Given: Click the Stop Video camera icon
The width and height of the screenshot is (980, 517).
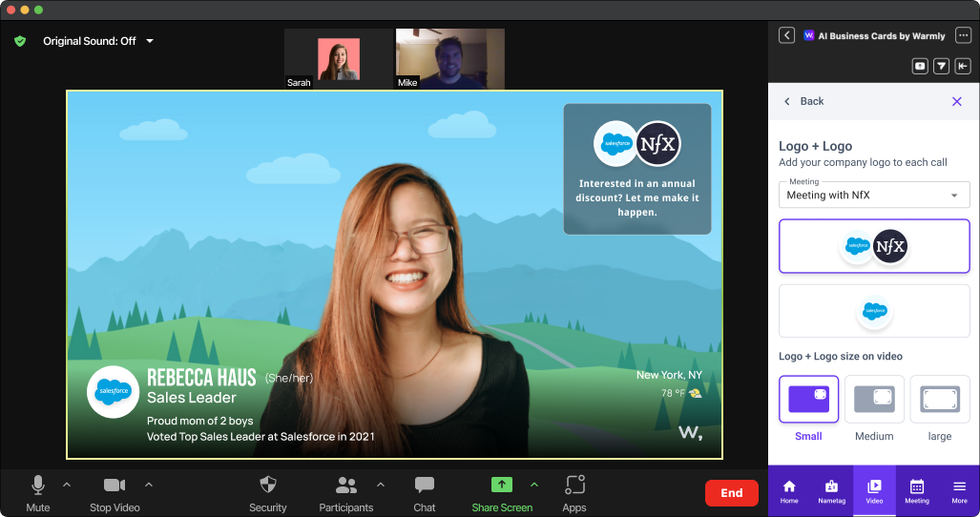Looking at the screenshot, I should click(x=115, y=486).
